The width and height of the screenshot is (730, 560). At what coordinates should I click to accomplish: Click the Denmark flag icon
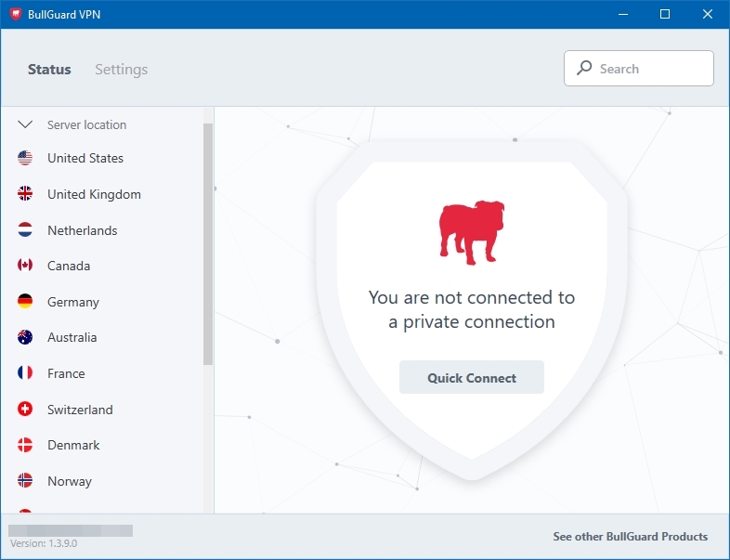25,445
